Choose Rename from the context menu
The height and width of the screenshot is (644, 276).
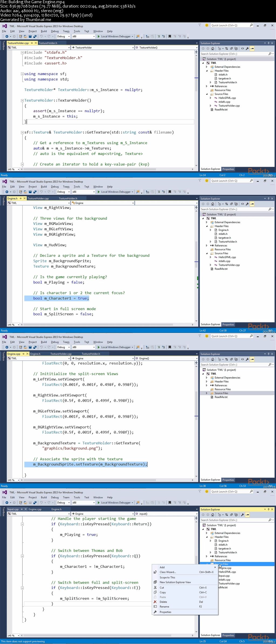click(x=185, y=606)
